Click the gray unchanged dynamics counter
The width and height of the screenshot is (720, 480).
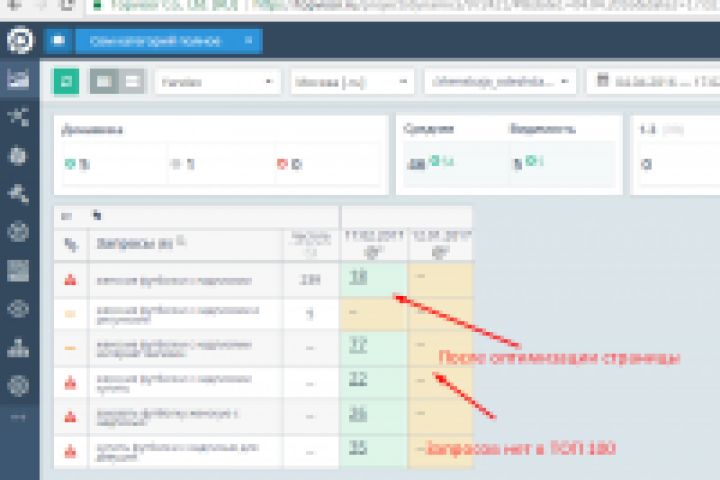pyautogui.click(x=183, y=164)
